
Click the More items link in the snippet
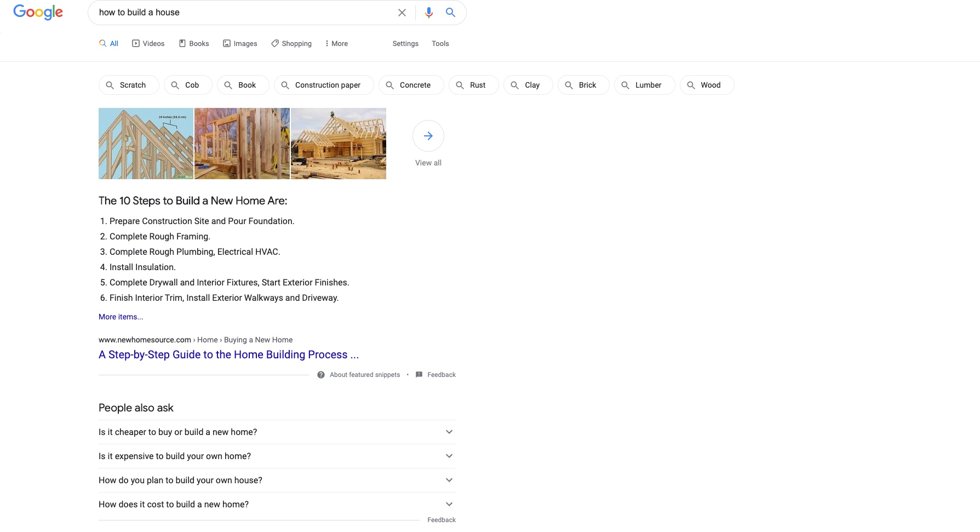point(121,317)
